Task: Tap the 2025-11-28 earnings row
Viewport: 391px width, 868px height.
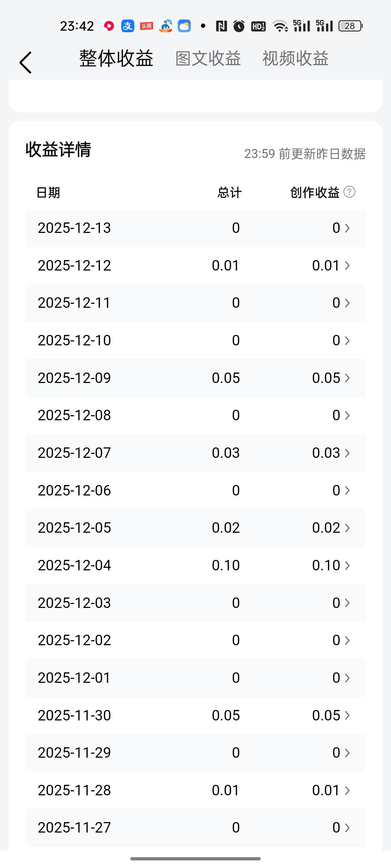Action: point(195,790)
